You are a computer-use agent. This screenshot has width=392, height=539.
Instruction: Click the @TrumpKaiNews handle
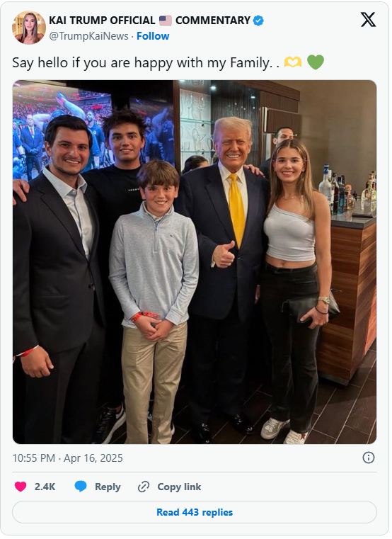point(88,36)
